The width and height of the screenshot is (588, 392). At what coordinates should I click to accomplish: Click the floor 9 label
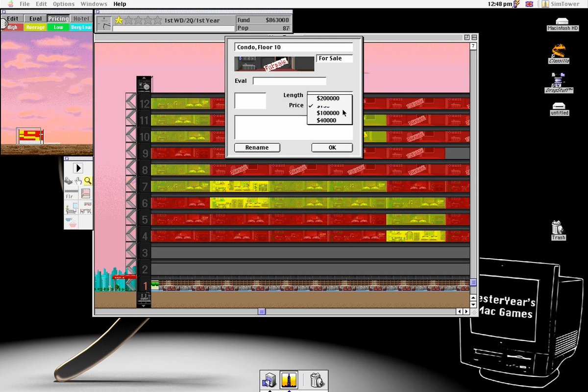145,154
